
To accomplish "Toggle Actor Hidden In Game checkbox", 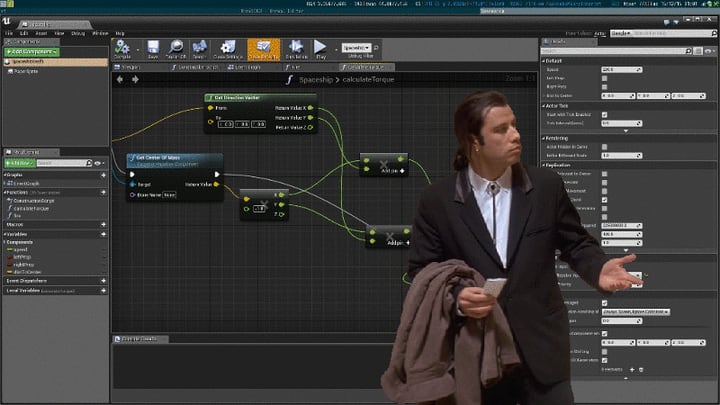I will [604, 147].
